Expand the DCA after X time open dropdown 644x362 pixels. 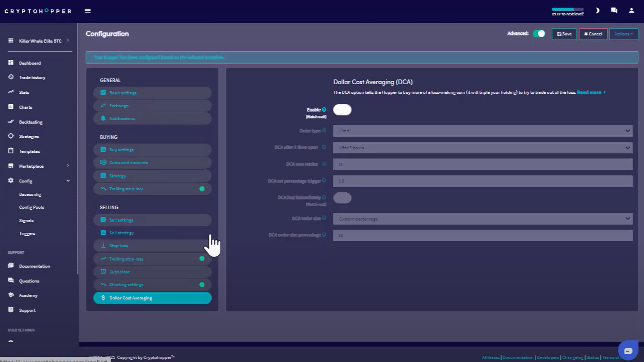(x=482, y=148)
